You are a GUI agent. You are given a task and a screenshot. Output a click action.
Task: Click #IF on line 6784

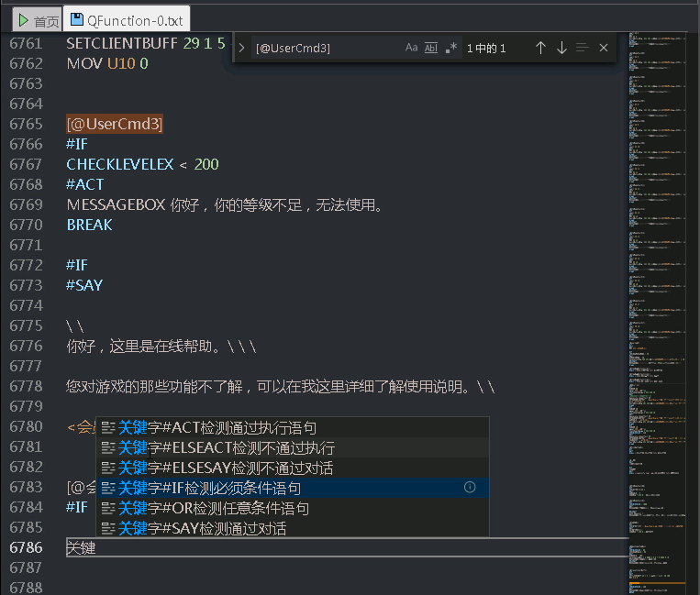click(x=77, y=507)
